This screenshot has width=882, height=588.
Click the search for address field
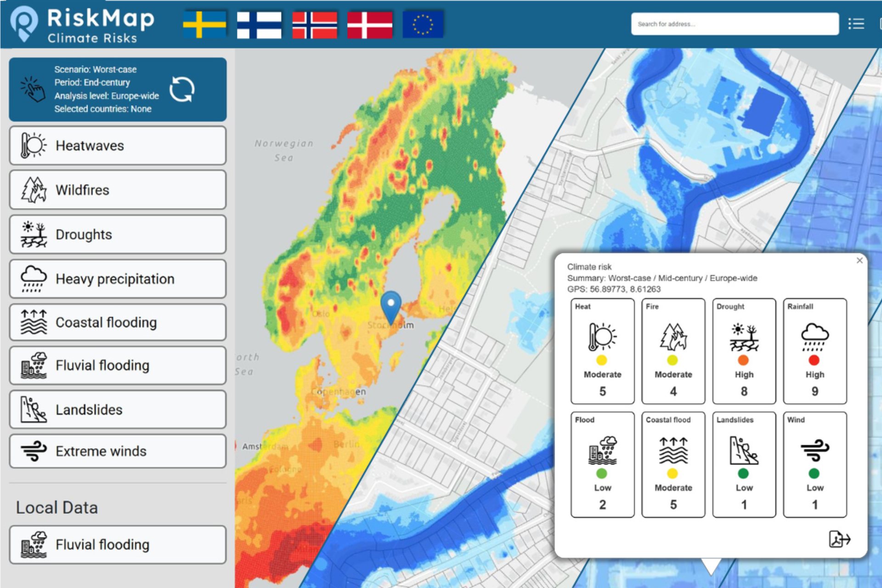734,24
